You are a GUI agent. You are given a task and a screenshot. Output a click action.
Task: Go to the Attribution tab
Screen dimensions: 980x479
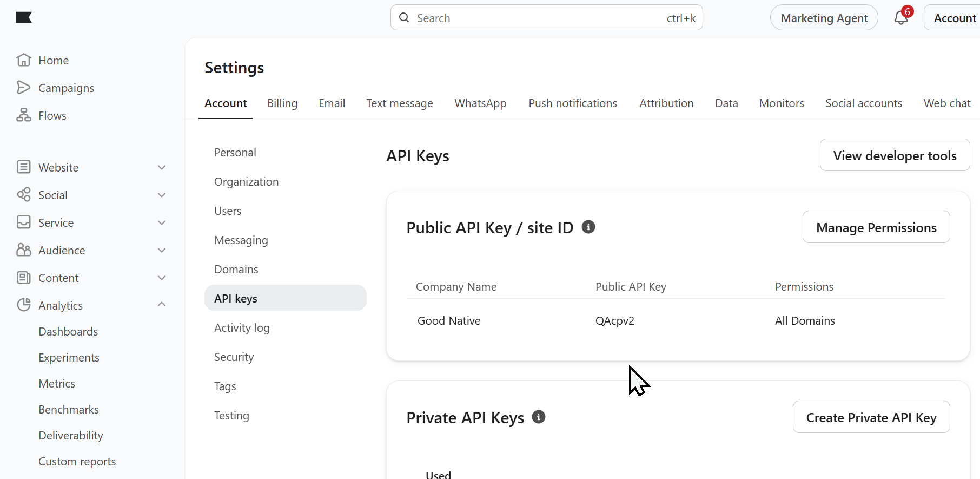[666, 103]
